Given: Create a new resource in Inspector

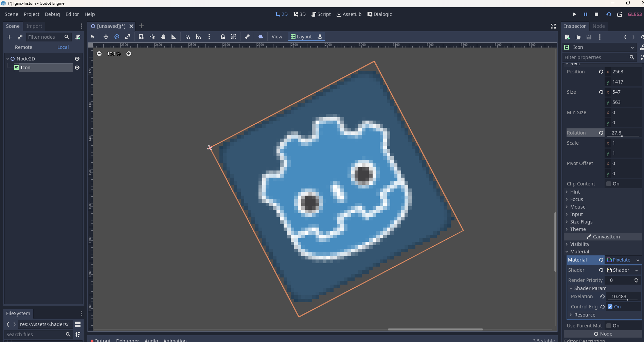Looking at the screenshot, I should tap(567, 37).
